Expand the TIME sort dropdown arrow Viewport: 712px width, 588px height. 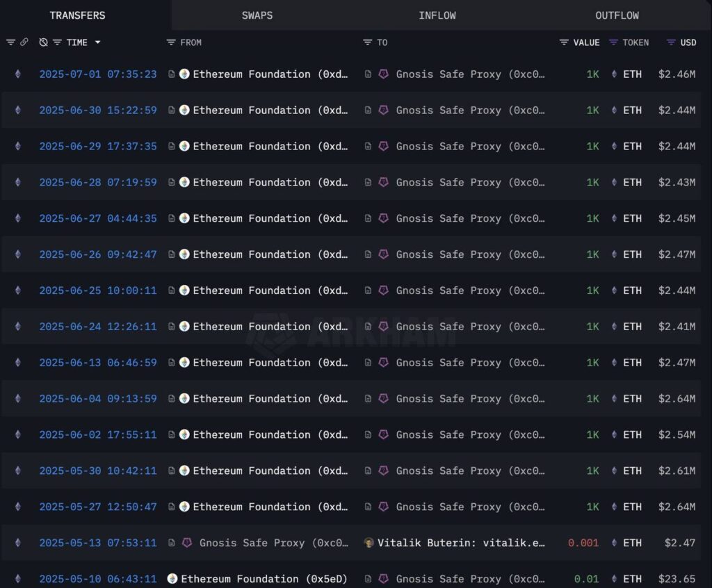click(x=97, y=42)
